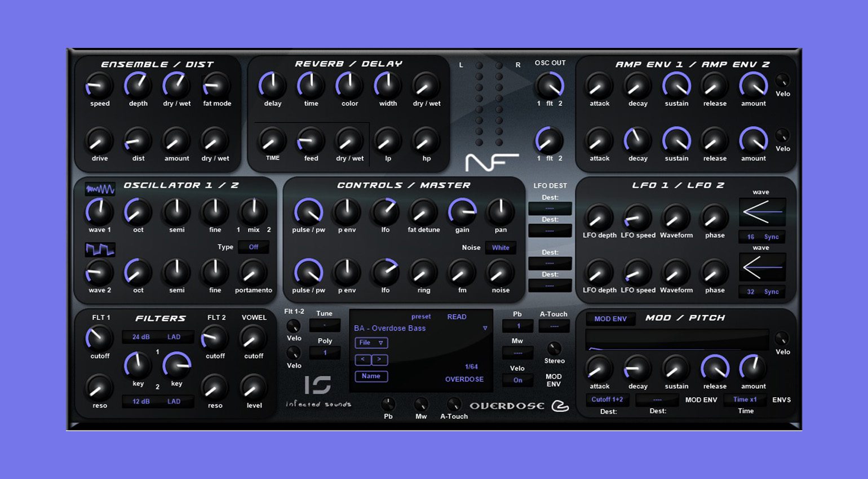This screenshot has height=479, width=868.
Task: Click the drive knob
Action: [100, 141]
